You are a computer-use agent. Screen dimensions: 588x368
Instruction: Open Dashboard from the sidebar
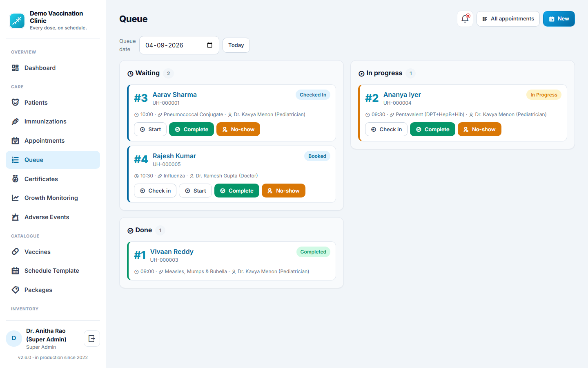tap(53, 68)
